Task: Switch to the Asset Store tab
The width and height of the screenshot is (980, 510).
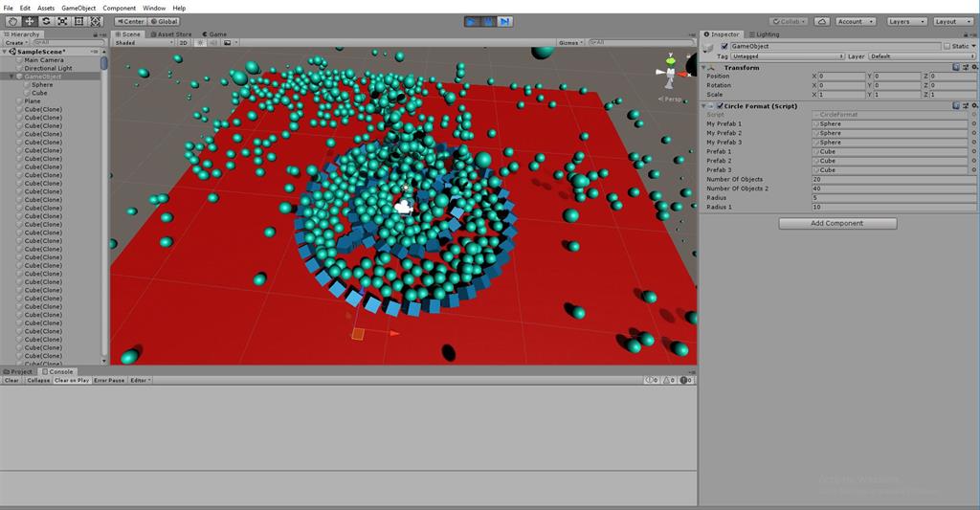Action: tap(170, 34)
